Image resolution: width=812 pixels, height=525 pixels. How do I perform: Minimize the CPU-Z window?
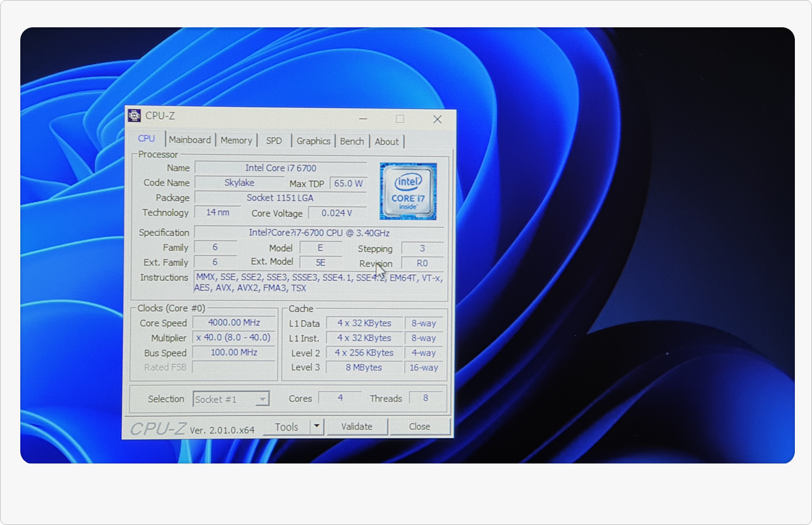point(362,119)
